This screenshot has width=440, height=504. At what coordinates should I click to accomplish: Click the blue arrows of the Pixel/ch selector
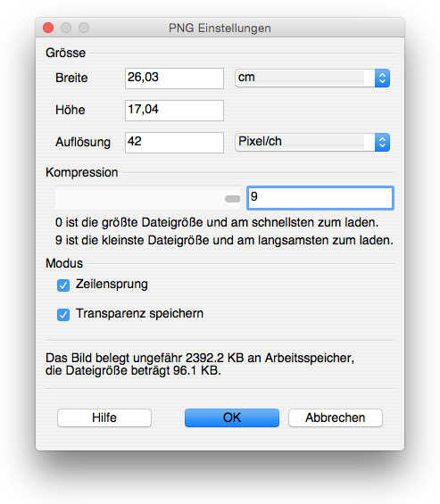pos(382,142)
